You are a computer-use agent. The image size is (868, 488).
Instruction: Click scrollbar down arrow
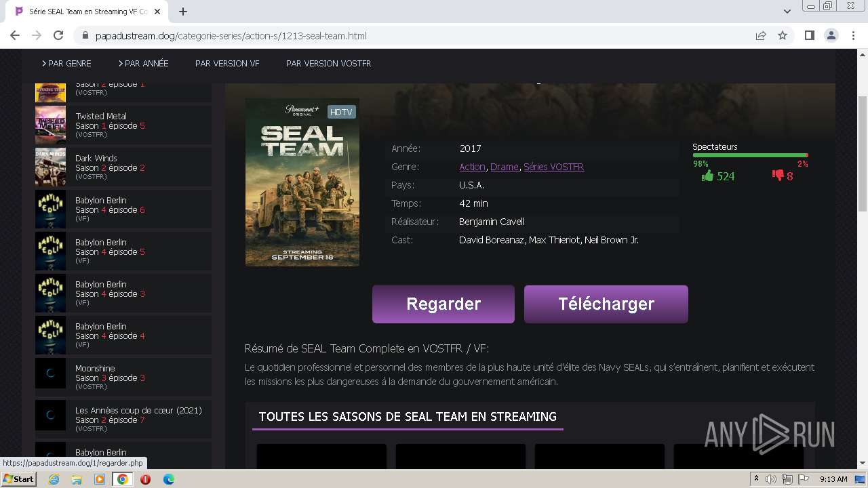[x=862, y=464]
